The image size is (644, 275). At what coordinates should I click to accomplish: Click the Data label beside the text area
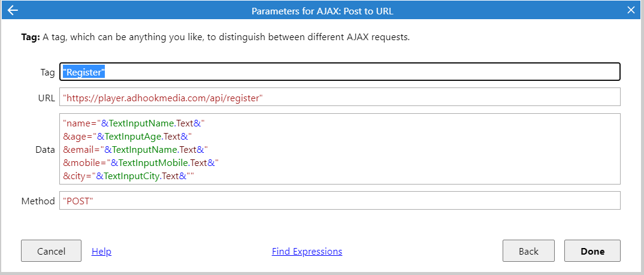45,150
